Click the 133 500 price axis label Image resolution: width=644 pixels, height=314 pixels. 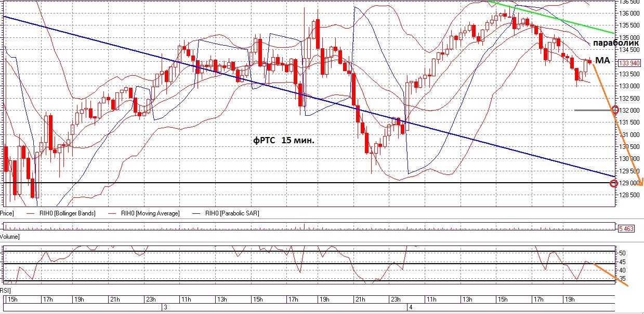click(x=629, y=74)
